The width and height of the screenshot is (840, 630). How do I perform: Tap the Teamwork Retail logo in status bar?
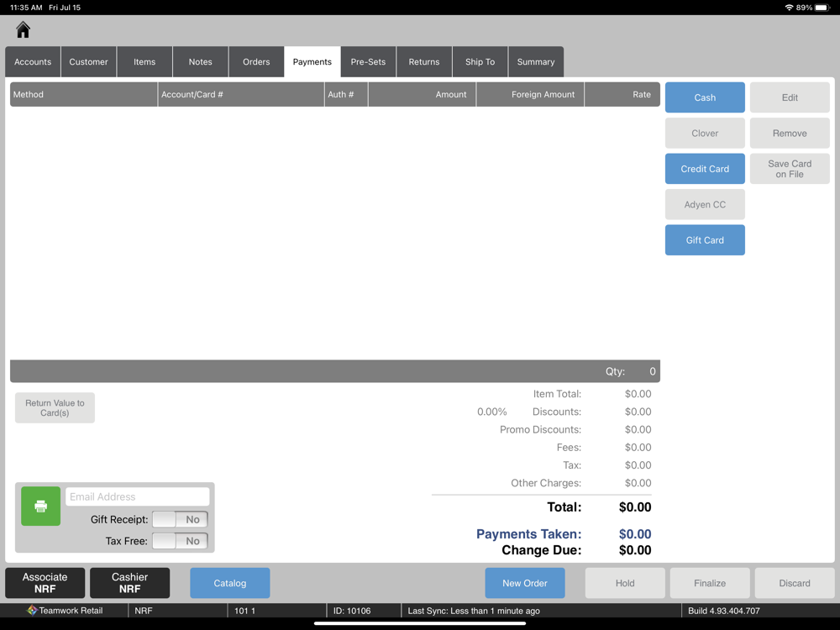[x=32, y=610]
